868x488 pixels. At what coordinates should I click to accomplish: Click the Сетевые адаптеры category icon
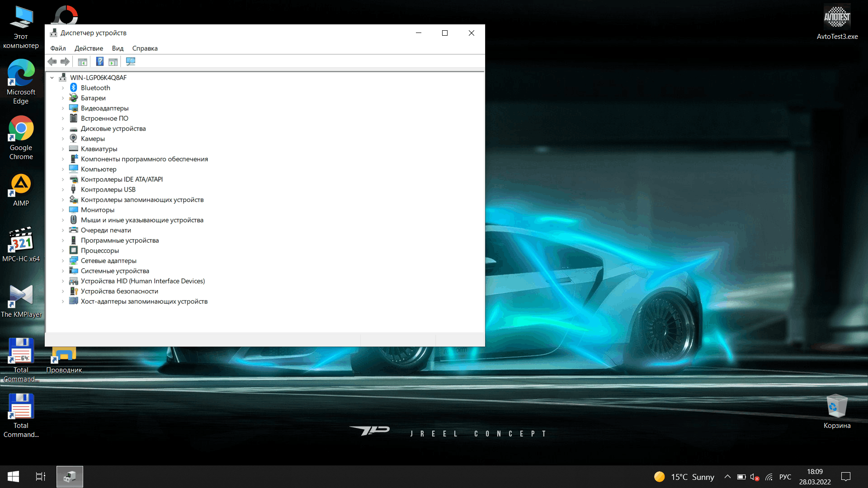click(x=74, y=260)
